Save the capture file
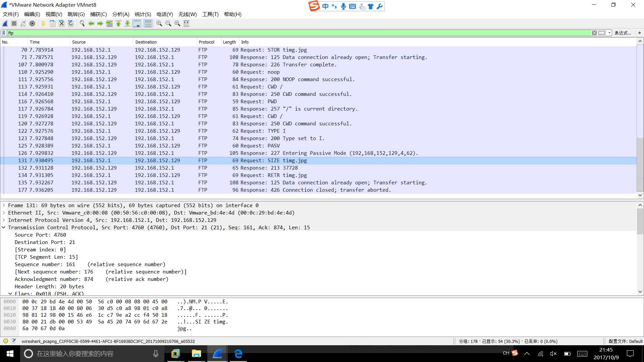This screenshot has height=362, width=644. (x=53, y=23)
